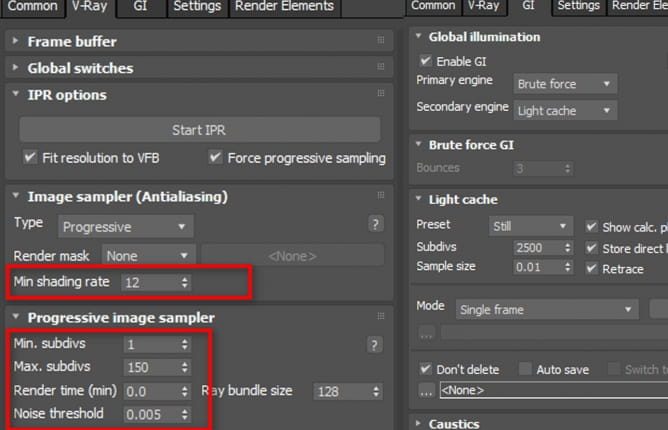
Task: Click the IPR options rollout grip icon
Action: click(381, 95)
